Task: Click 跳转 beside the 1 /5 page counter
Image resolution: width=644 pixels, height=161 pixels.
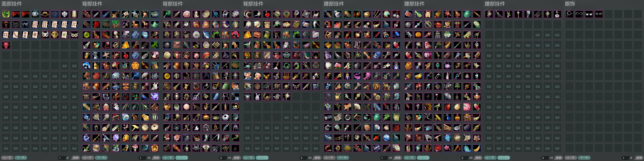Action: pyautogui.click(x=639, y=158)
